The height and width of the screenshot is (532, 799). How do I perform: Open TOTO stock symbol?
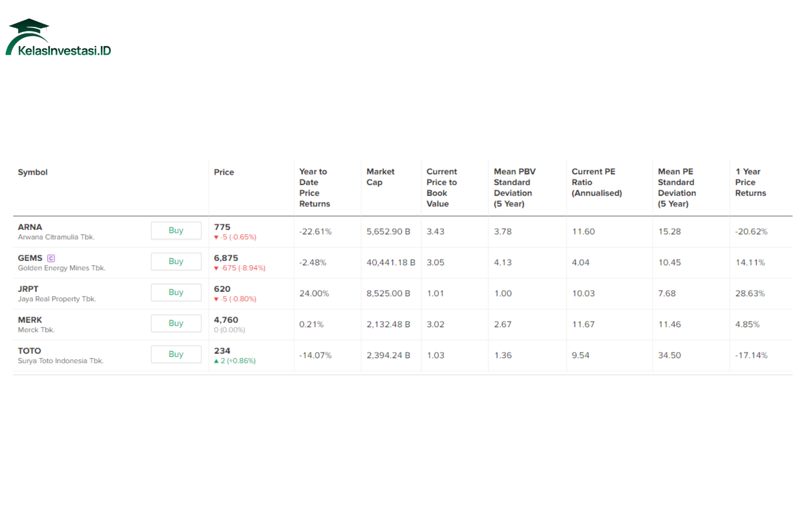point(29,351)
